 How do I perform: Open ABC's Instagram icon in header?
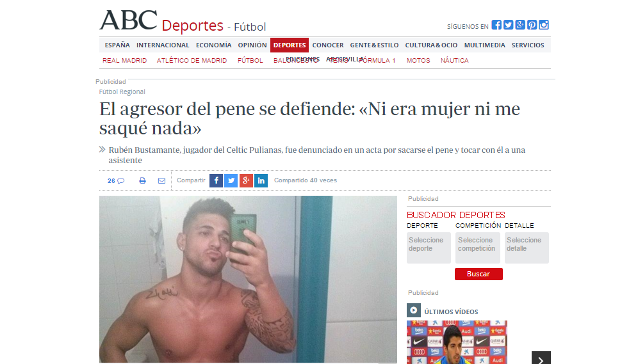(x=544, y=25)
